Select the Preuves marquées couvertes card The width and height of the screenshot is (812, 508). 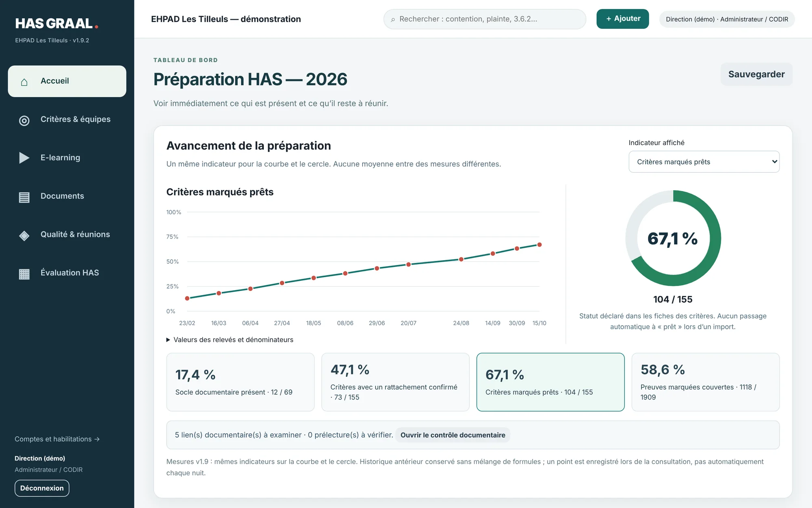pos(706,382)
